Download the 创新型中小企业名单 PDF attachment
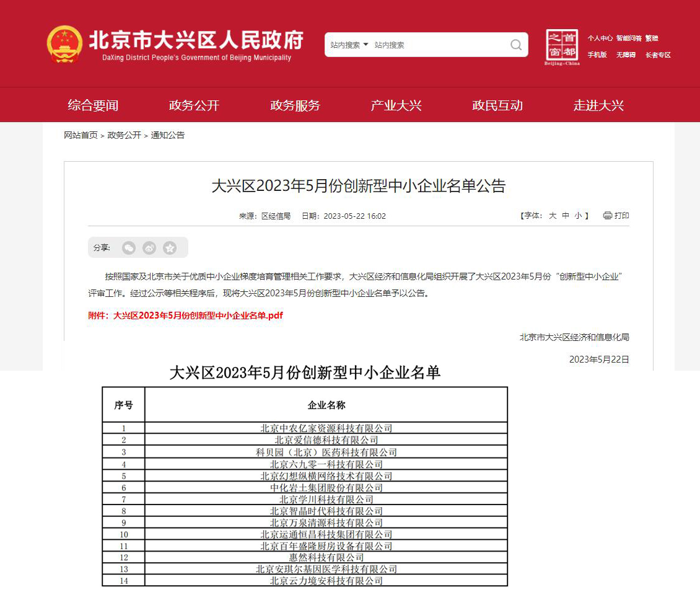 [x=198, y=315]
